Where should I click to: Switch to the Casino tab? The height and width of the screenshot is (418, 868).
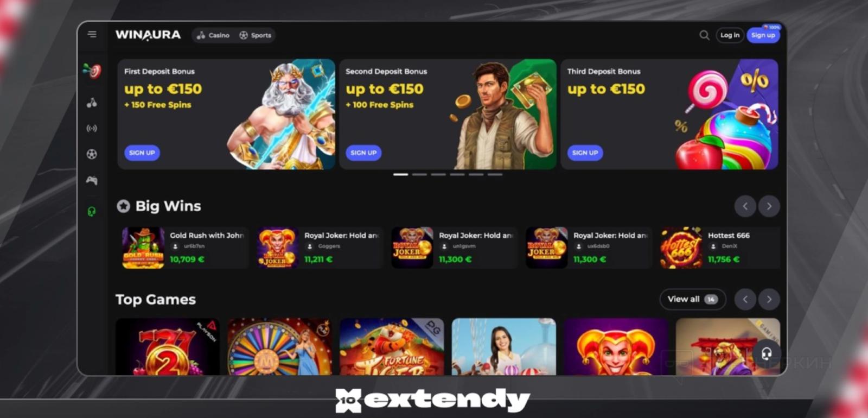click(213, 35)
